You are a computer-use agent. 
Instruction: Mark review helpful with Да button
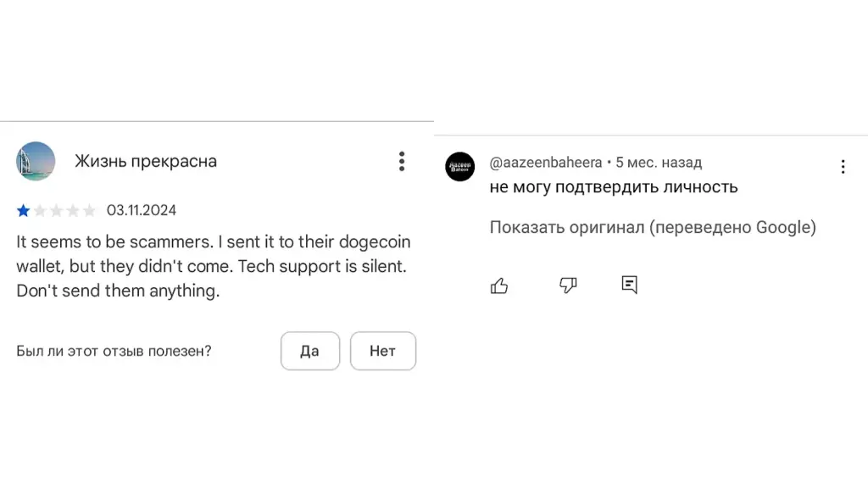(310, 351)
